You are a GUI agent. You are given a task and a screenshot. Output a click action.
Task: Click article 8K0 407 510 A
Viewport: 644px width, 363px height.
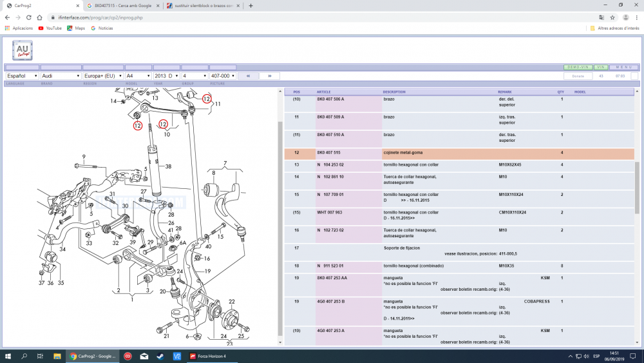pos(330,135)
